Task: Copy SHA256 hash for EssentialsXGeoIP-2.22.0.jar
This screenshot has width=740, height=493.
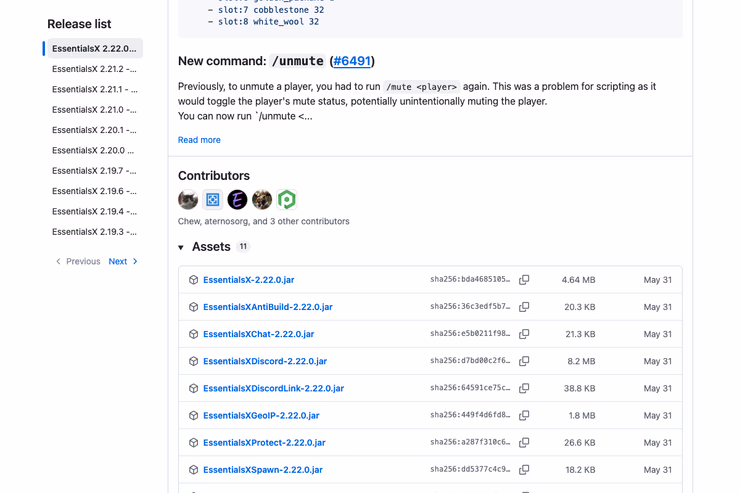Action: [524, 416]
